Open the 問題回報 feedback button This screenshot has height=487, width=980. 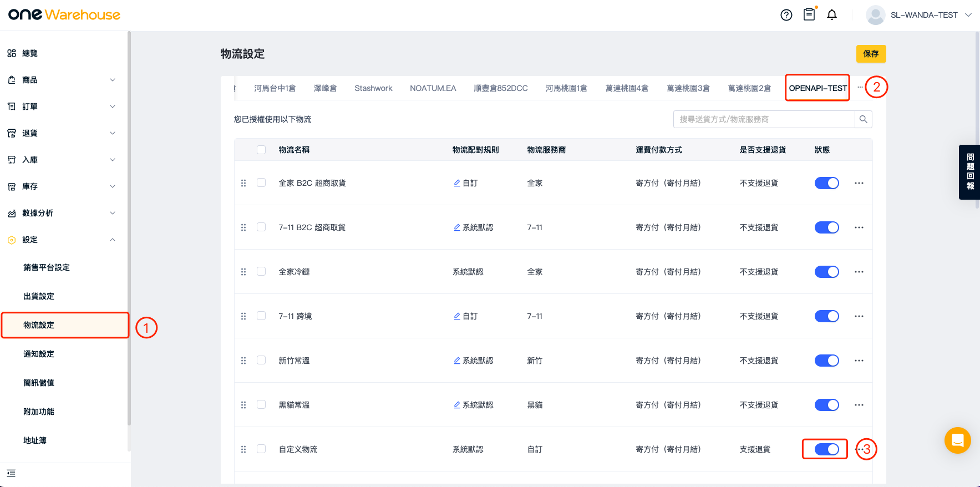coord(970,172)
